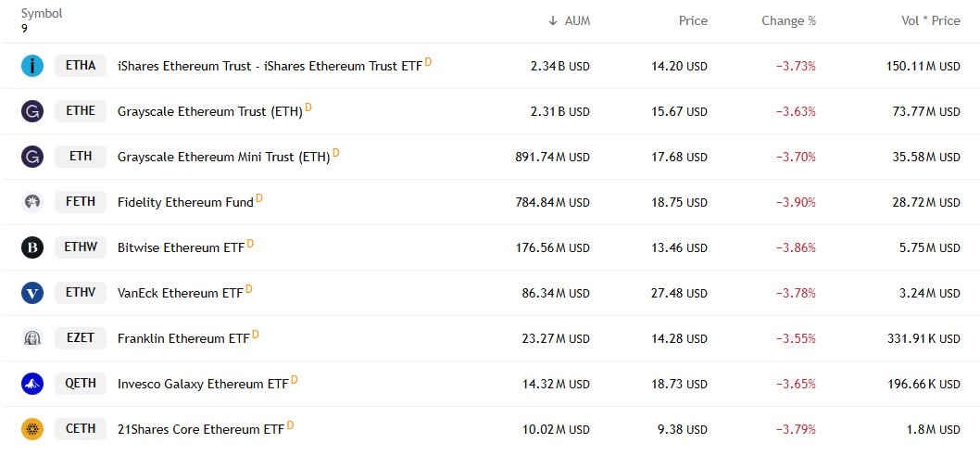Screen dimensions: 980x456
Task: Click the Grayscale Mini Trust ETH logo
Action: point(32,157)
